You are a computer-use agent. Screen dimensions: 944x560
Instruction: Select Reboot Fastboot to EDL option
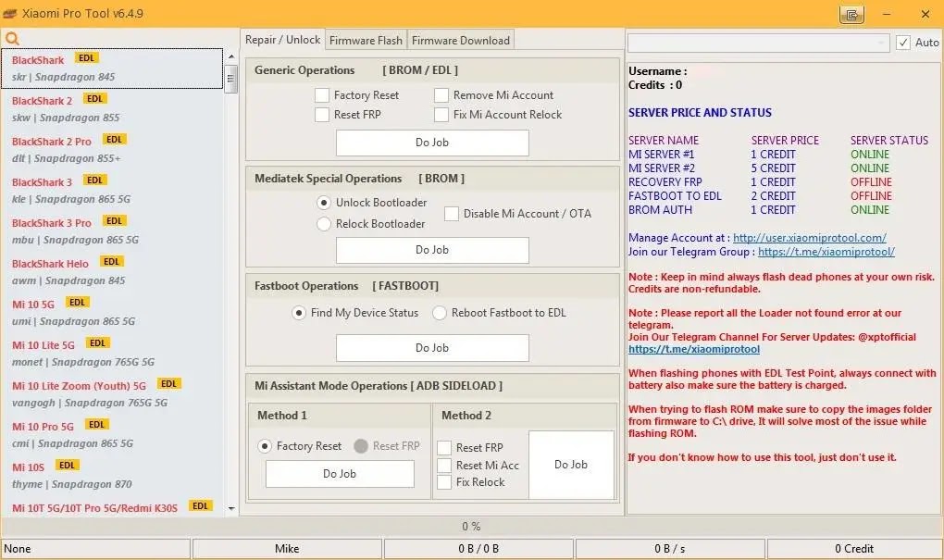click(440, 313)
